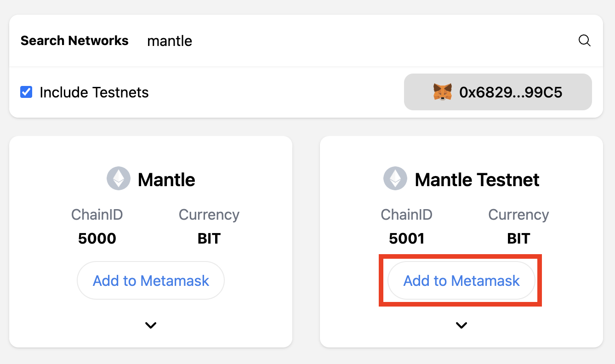Add Mantle Testnet to Metamask
The image size is (615, 364).
461,281
